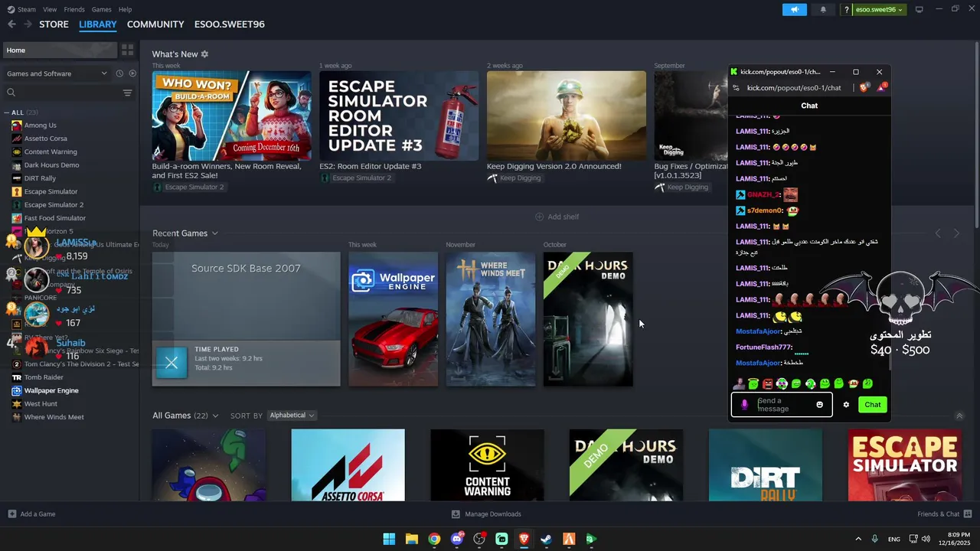Open File Explorer from the taskbar

point(412,539)
